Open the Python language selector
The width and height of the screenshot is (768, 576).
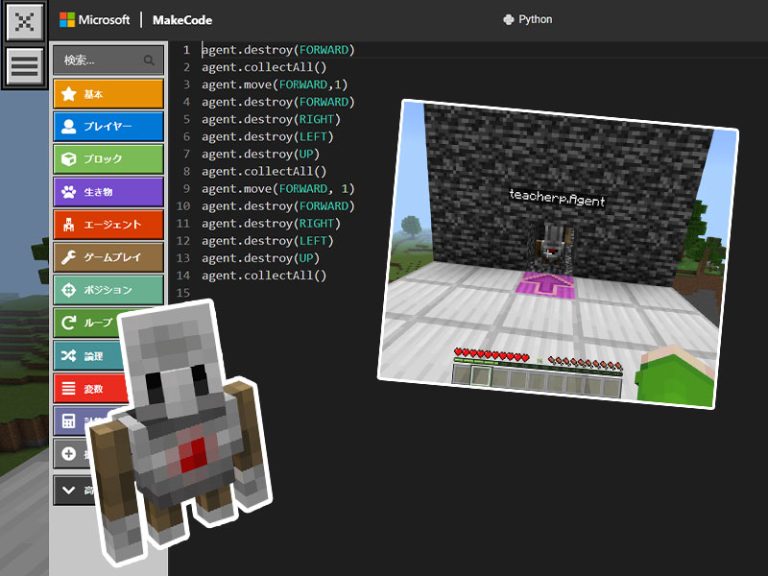tap(528, 20)
